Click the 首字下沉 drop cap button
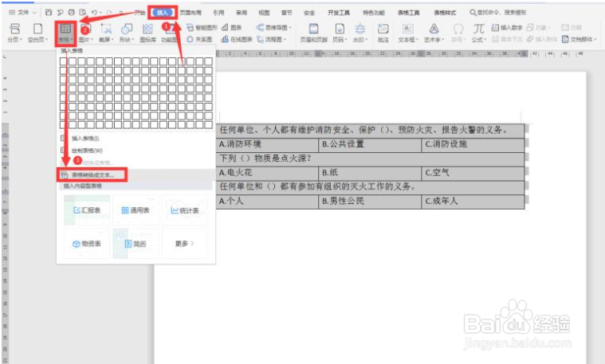605x364 pixels. 507,39
